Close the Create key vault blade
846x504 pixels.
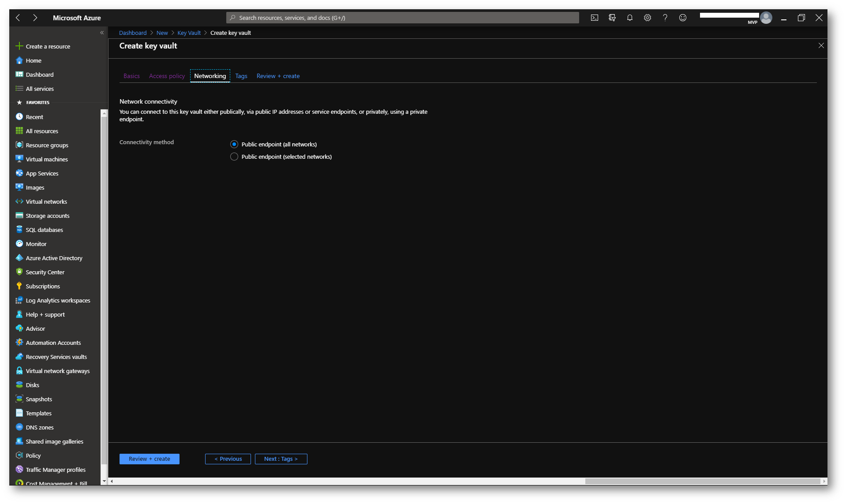tap(821, 45)
